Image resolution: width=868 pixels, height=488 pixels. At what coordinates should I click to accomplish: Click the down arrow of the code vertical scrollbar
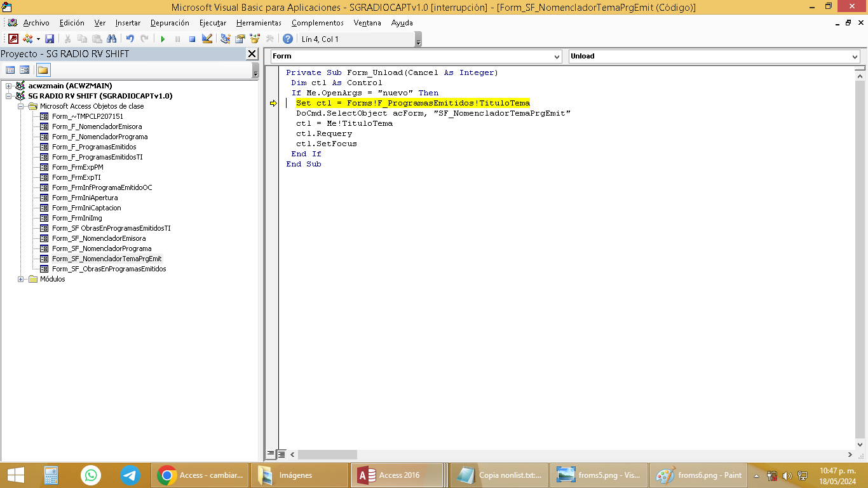point(860,444)
